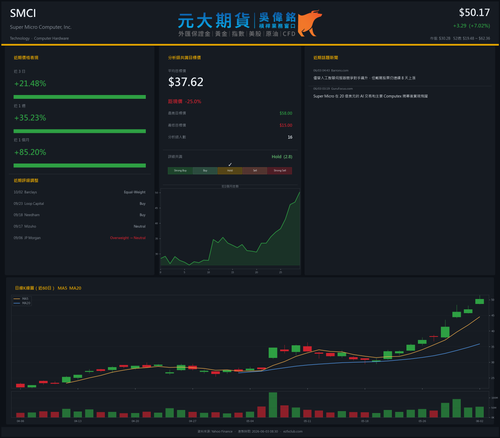500x438 pixels.
Task: Click the analyst count value 16
Action: point(290,137)
